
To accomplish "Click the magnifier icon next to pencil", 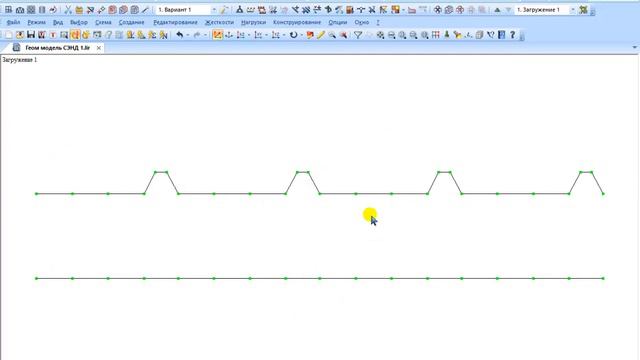I will 332,35.
